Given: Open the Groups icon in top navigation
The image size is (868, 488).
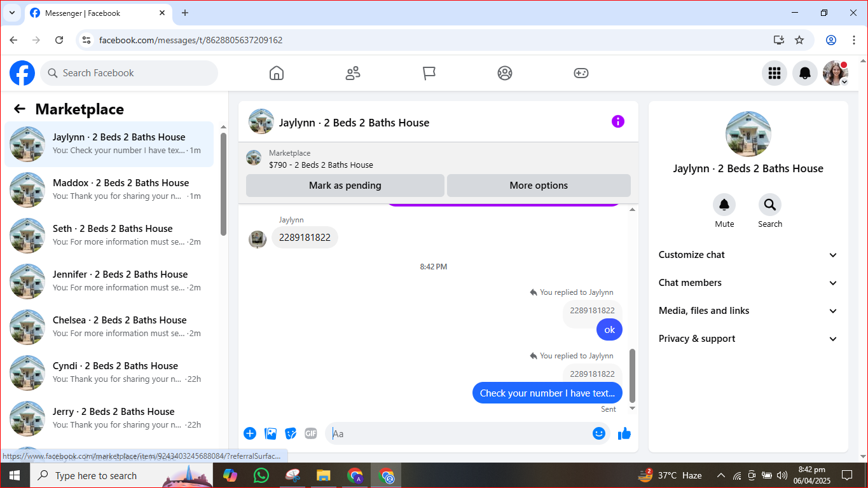Looking at the screenshot, I should [505, 73].
